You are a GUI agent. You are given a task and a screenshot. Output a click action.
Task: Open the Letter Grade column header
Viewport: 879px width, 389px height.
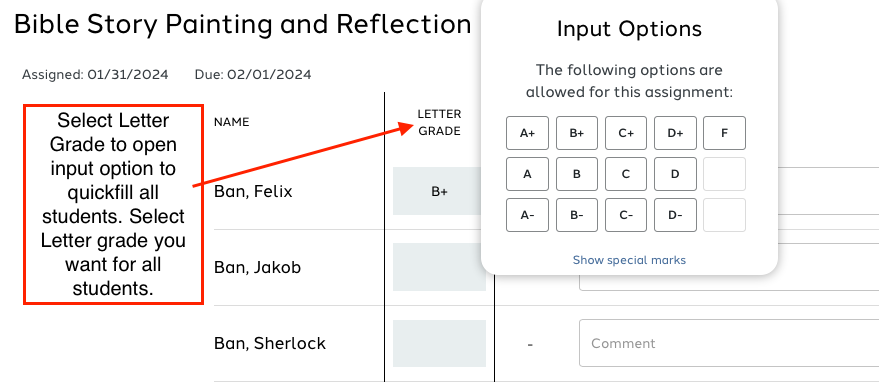pyautogui.click(x=440, y=122)
